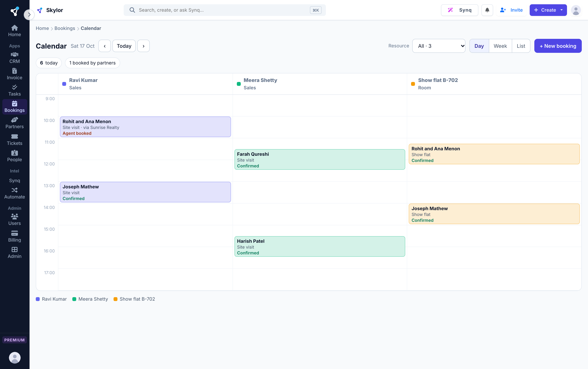The image size is (588, 369).
Task: Open the Invoice app icon
Action: coord(14,74)
